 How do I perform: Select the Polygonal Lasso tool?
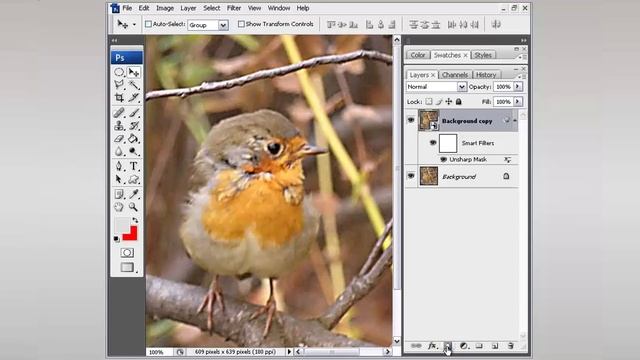119,84
